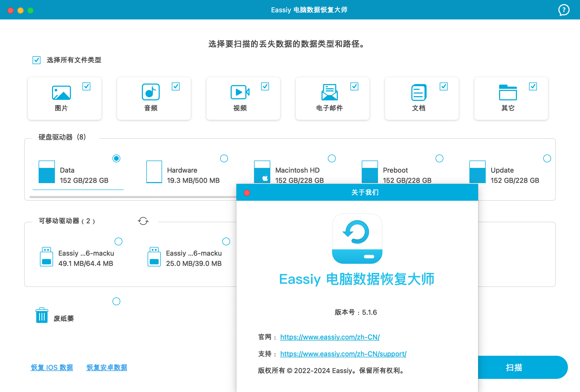
Task: Click the trash bin icon
Action: 42,315
